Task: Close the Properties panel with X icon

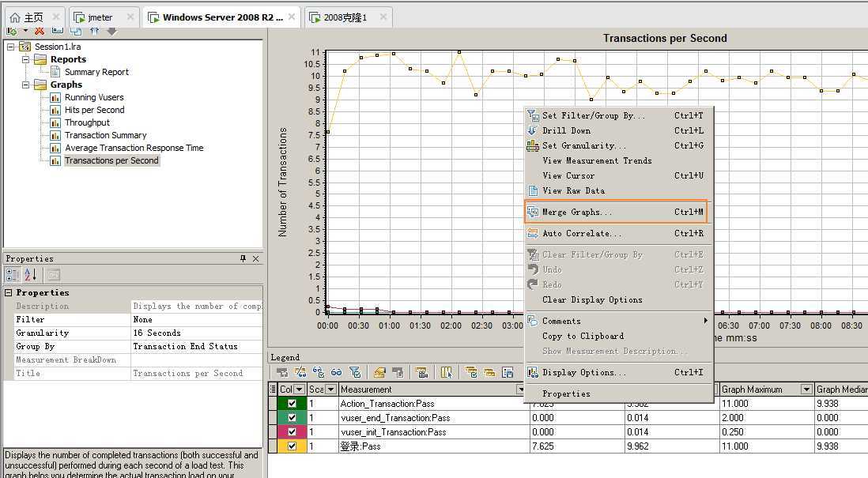Action: coord(256,258)
